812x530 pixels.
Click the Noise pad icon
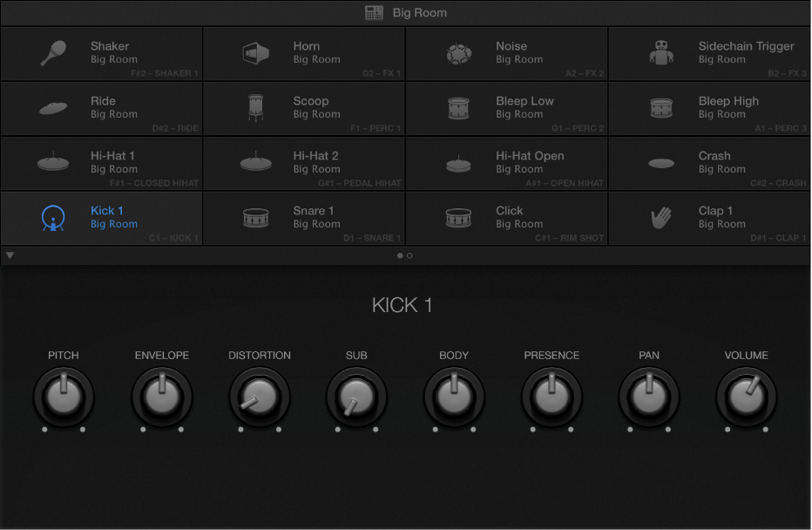457,51
